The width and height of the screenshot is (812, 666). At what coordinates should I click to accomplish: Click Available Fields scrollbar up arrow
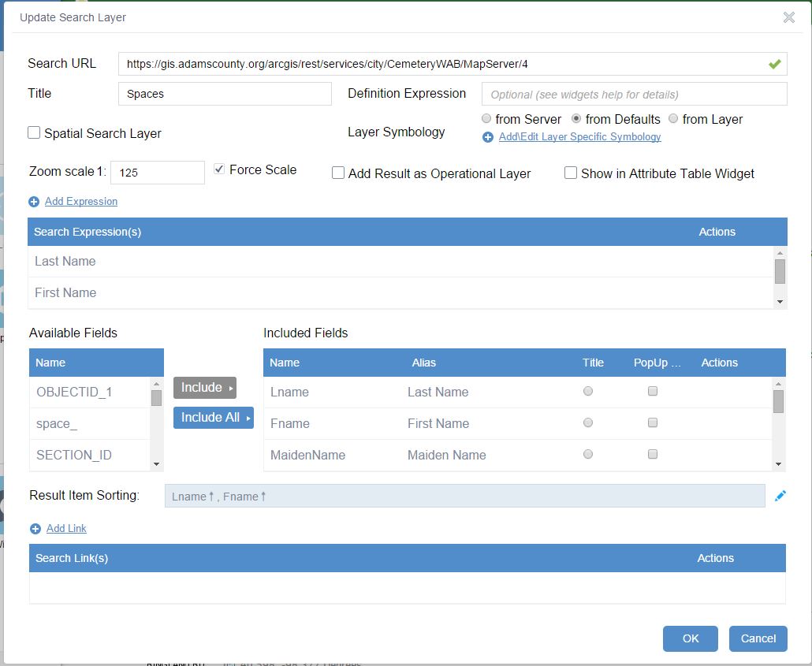(x=156, y=384)
